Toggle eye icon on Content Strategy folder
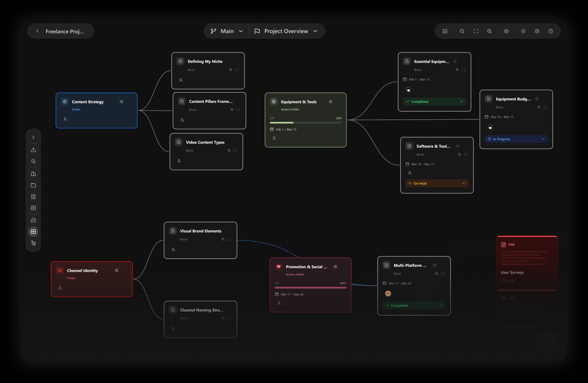Viewport: 588px width, 383px height. click(121, 102)
